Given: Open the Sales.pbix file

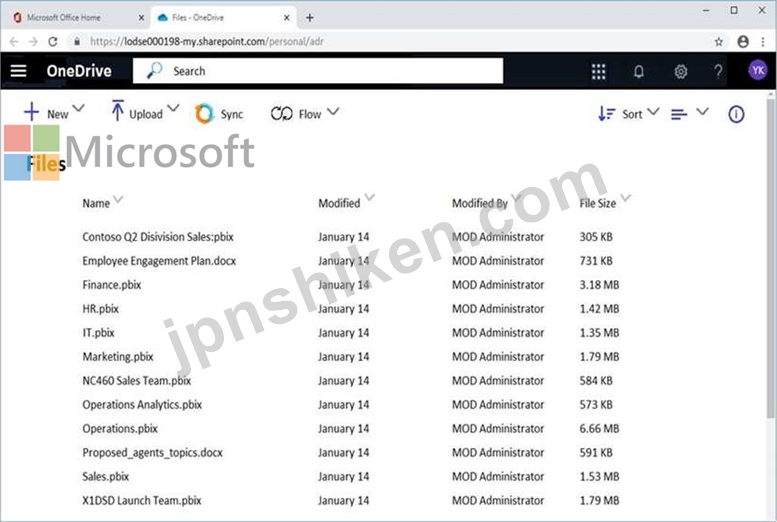Looking at the screenshot, I should (106, 476).
